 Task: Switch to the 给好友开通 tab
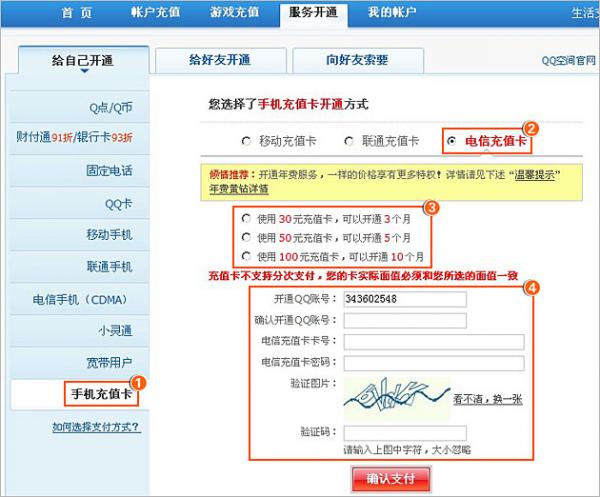221,60
